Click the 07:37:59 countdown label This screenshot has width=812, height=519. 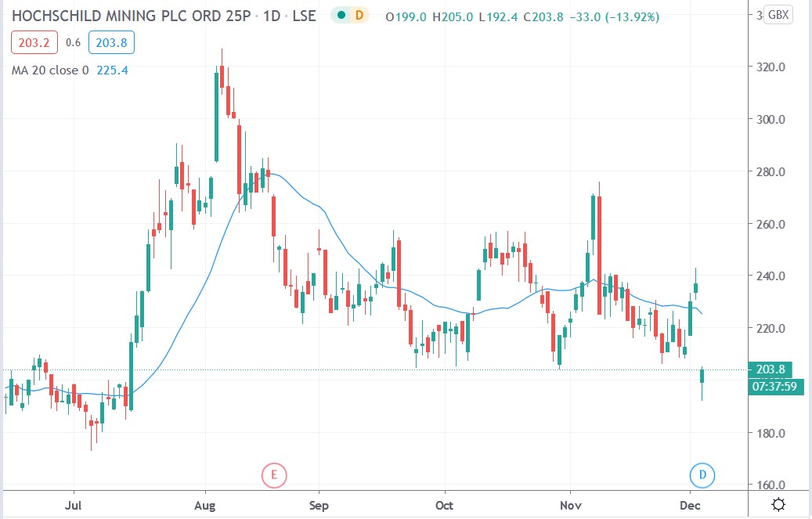point(776,387)
